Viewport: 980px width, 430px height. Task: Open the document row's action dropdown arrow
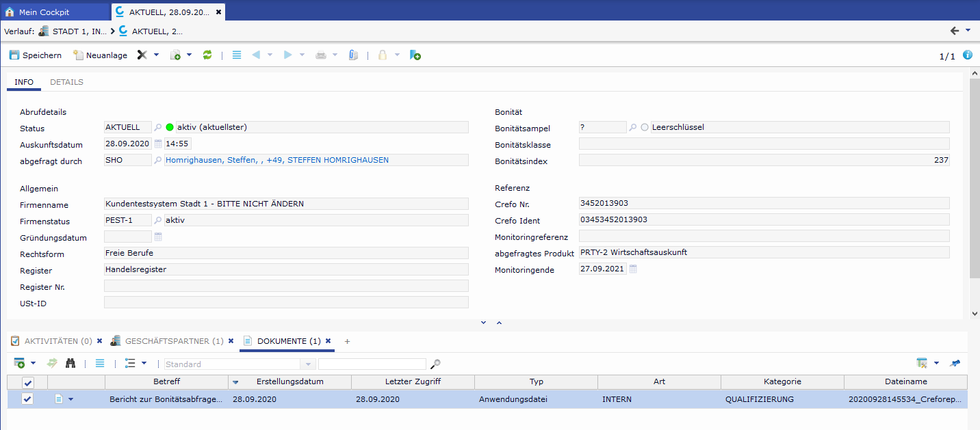tap(70, 399)
